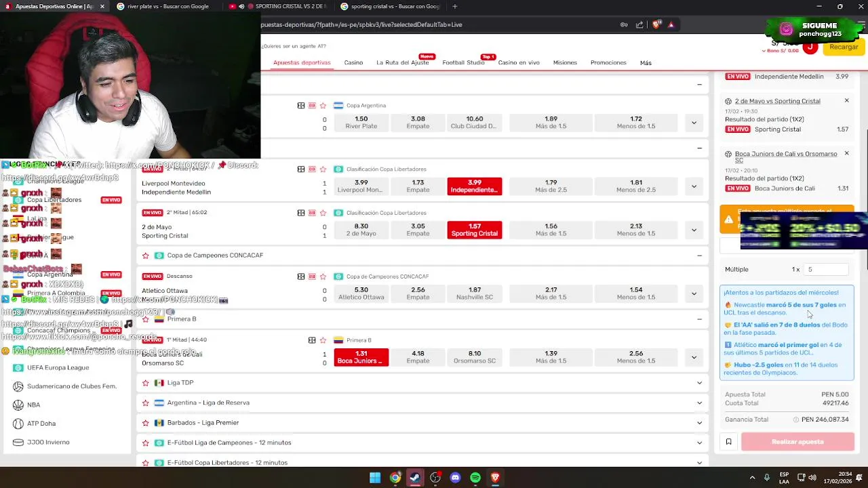
Task: Open bet builder icon for 2 de Mayo match
Action: [312, 213]
